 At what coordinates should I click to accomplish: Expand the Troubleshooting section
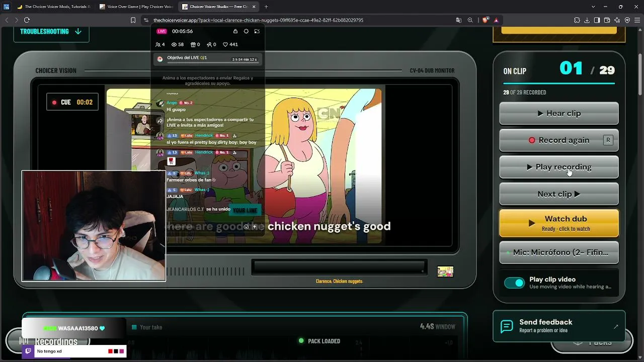(x=51, y=31)
